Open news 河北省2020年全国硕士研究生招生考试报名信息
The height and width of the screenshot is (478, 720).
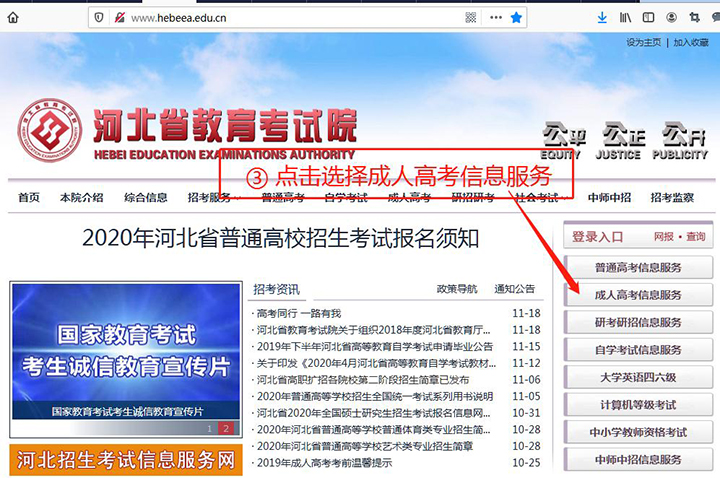373,413
